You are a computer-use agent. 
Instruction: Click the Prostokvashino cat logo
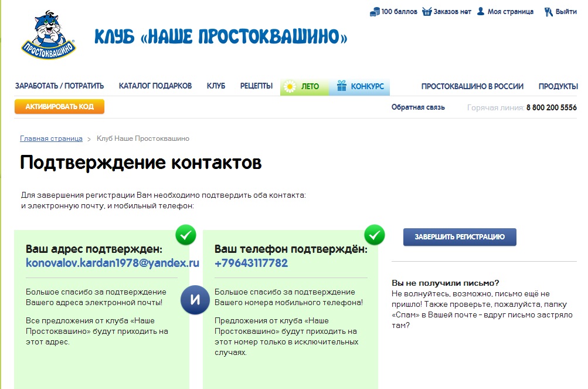(49, 35)
